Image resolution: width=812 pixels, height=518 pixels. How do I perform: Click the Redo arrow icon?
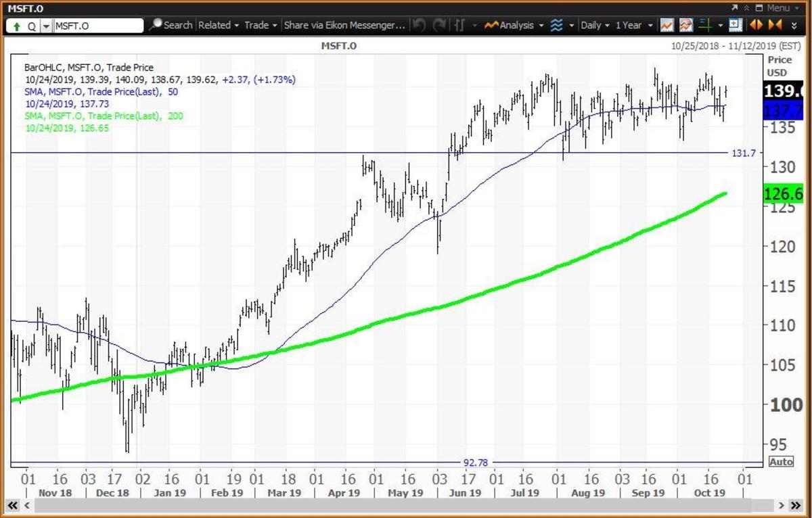[x=440, y=25]
